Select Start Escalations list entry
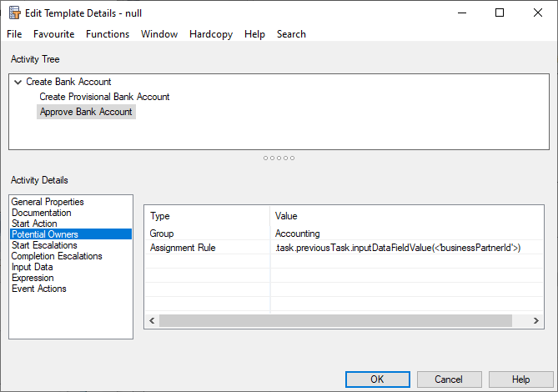 [x=44, y=245]
